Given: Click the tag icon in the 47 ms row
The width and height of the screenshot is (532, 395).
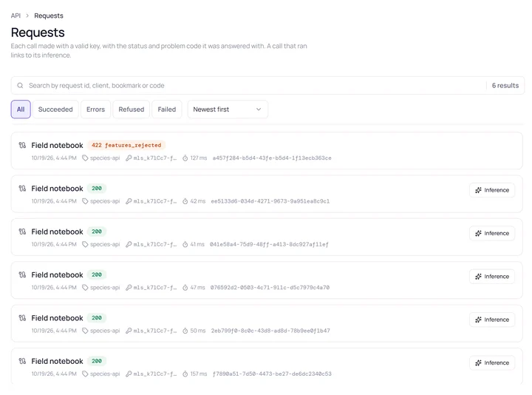Looking at the screenshot, I should tap(85, 287).
